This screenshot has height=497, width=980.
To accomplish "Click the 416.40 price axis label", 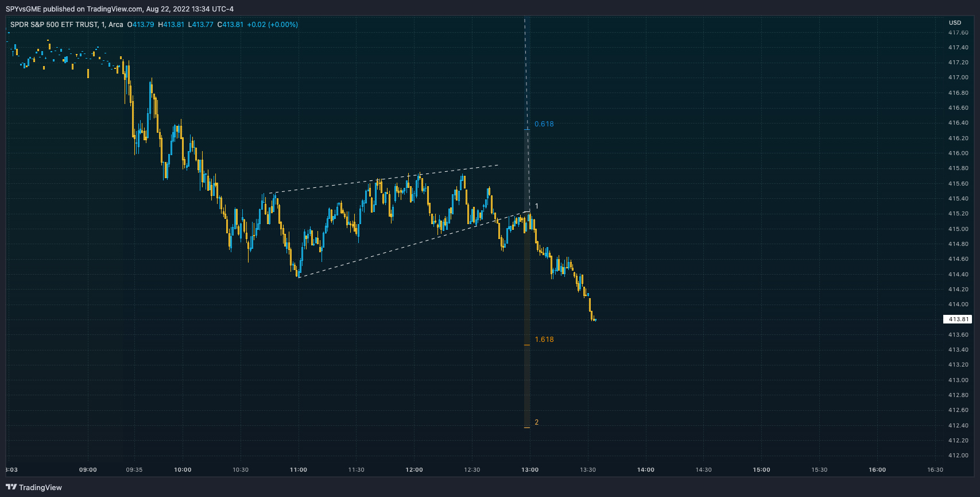I will click(958, 123).
